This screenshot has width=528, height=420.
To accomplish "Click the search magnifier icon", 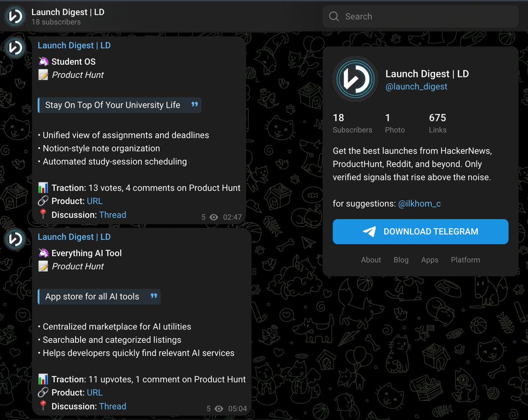I will (334, 17).
